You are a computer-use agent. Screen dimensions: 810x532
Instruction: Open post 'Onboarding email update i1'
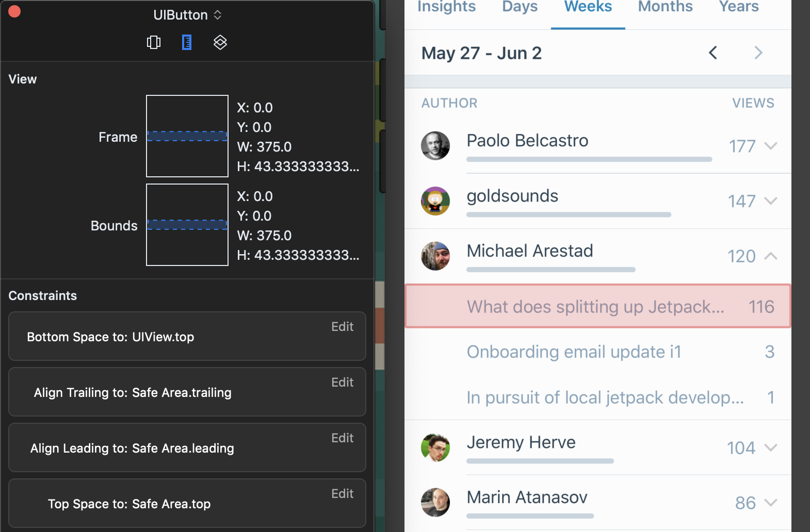pos(598,352)
